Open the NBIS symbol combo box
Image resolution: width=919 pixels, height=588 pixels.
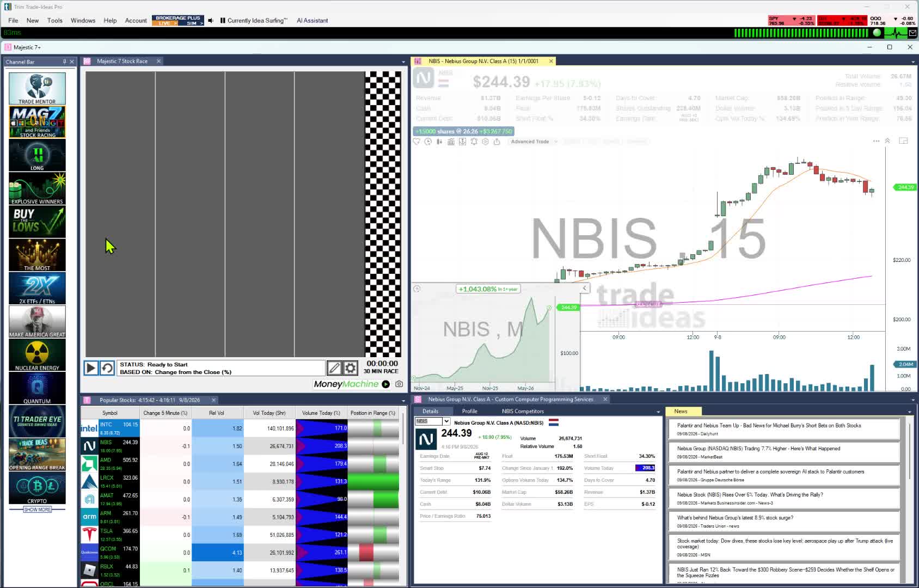tap(432, 421)
